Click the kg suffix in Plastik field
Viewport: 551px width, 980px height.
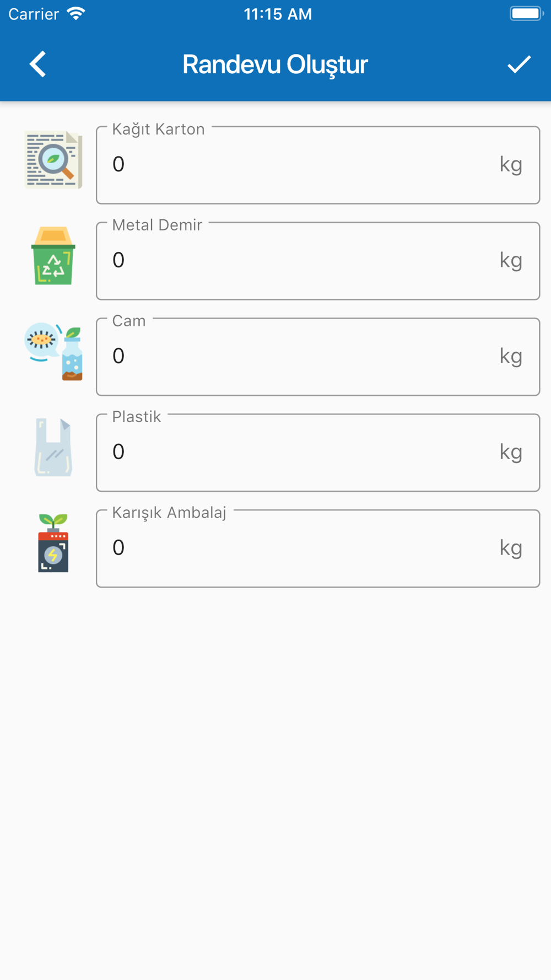(x=511, y=452)
